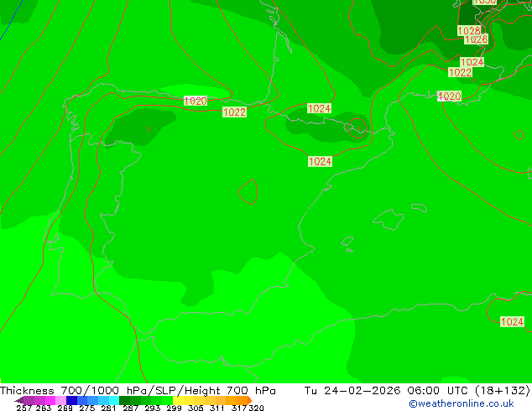Click the bright yellow swatch after 299 in the legend
Screen dimensions: 532x411
(x=178, y=400)
